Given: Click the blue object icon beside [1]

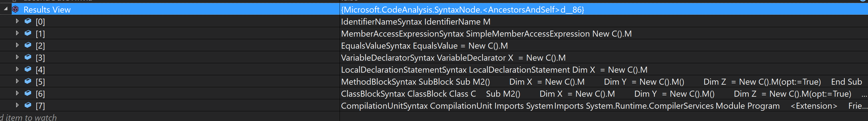Looking at the screenshot, I should pos(28,33).
